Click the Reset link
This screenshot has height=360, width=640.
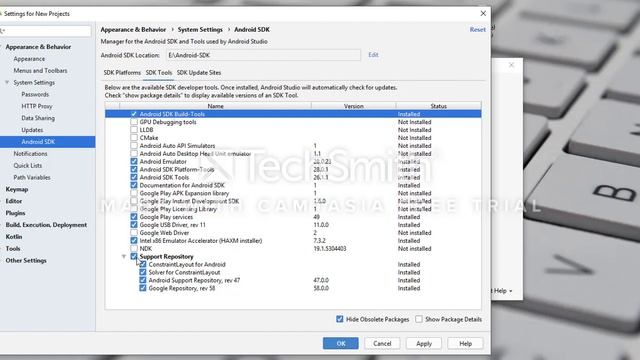pyautogui.click(x=478, y=29)
